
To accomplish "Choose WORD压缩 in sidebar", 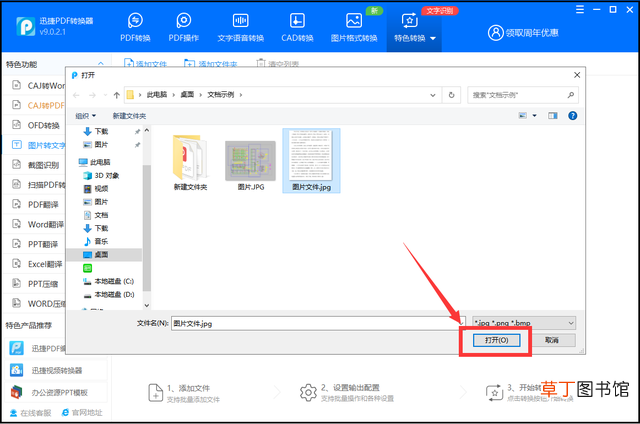I will click(39, 304).
